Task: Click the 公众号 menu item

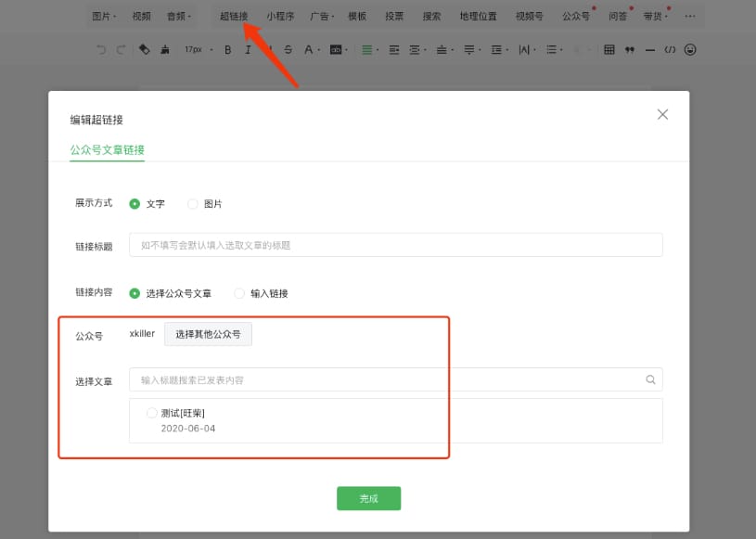Action: (576, 16)
